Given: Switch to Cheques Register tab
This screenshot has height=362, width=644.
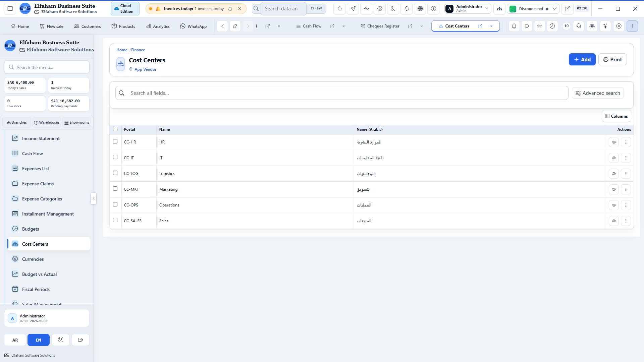Looking at the screenshot, I should pos(380,26).
